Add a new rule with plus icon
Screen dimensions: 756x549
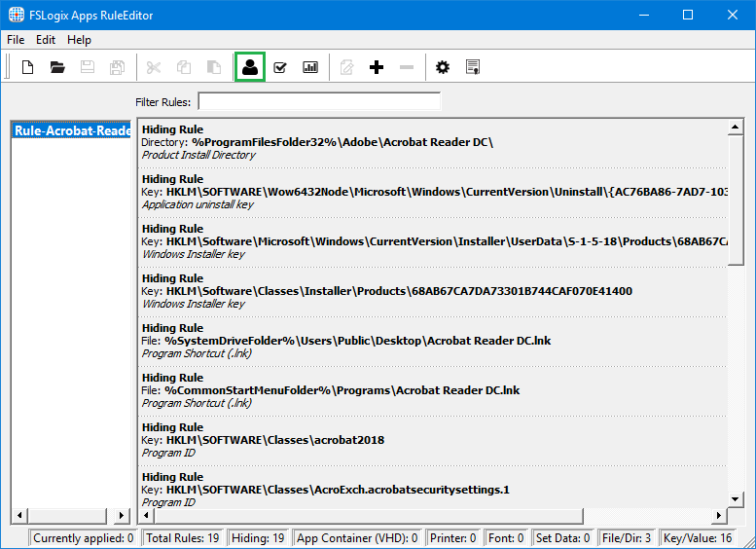(377, 67)
